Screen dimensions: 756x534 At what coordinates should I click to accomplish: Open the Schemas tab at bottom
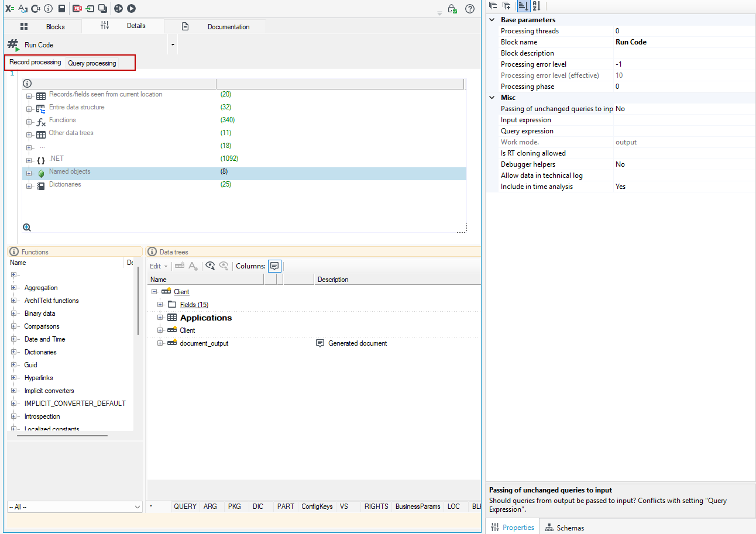[x=565, y=528]
